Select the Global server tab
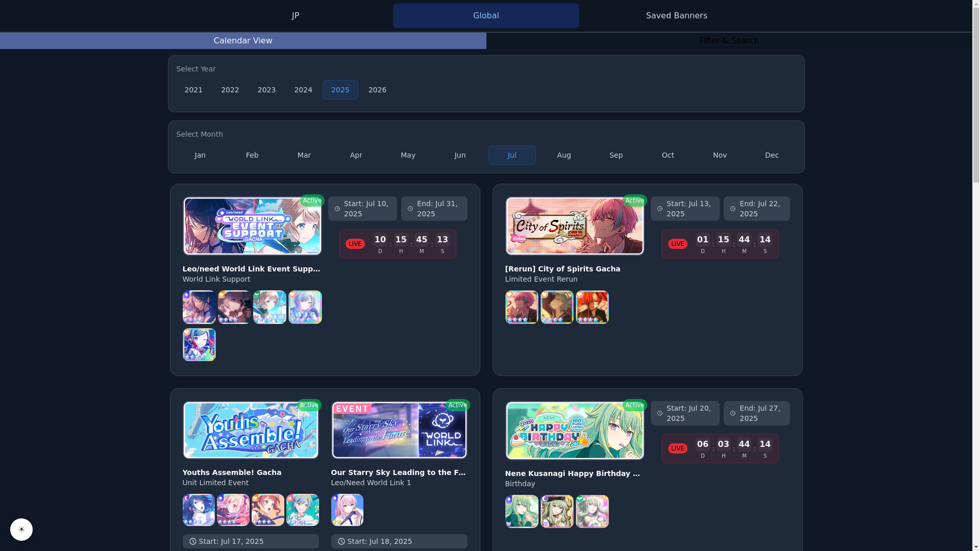 (486, 16)
